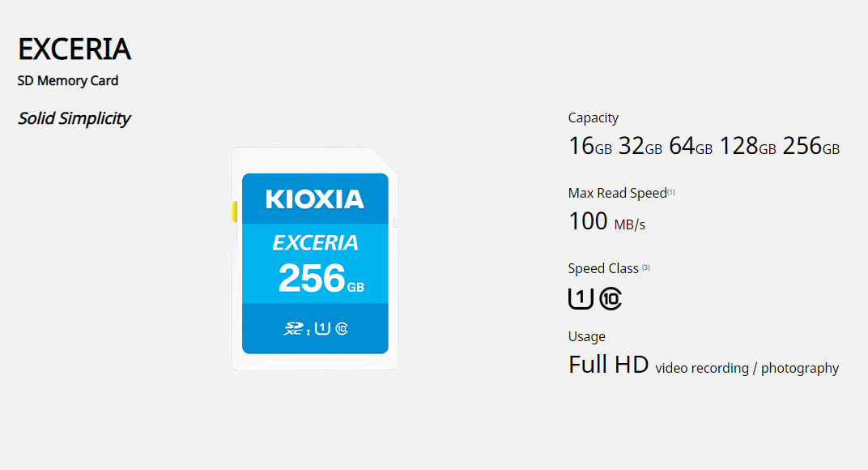Click the Solid Simplicity tagline
Viewport: 868px width, 470px height.
point(74,118)
